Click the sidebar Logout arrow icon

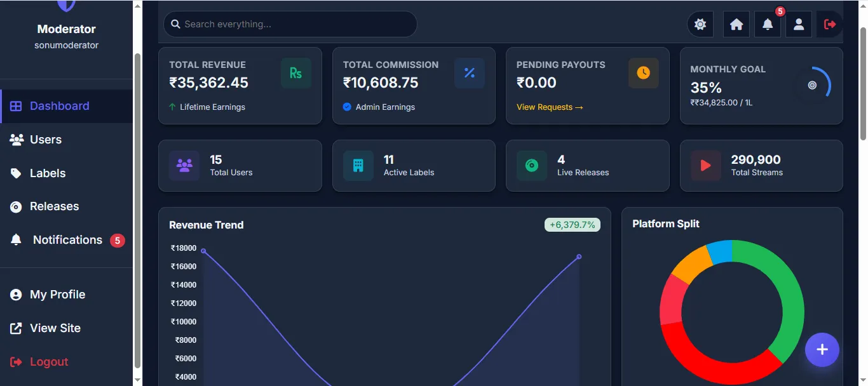(17, 362)
